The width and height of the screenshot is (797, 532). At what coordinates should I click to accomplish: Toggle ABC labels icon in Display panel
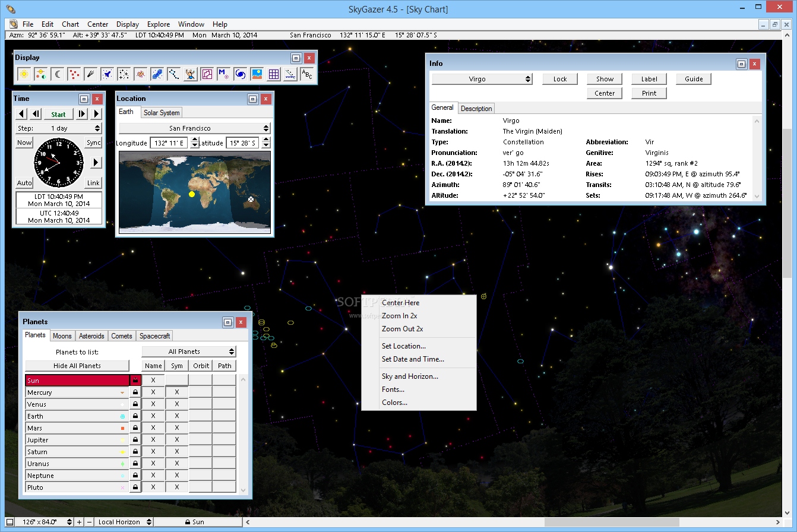click(x=306, y=74)
